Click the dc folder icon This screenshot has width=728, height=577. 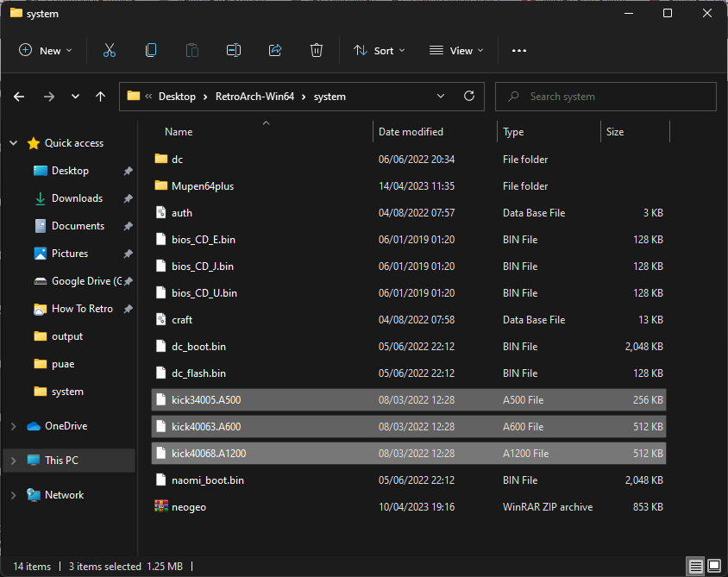tap(161, 159)
